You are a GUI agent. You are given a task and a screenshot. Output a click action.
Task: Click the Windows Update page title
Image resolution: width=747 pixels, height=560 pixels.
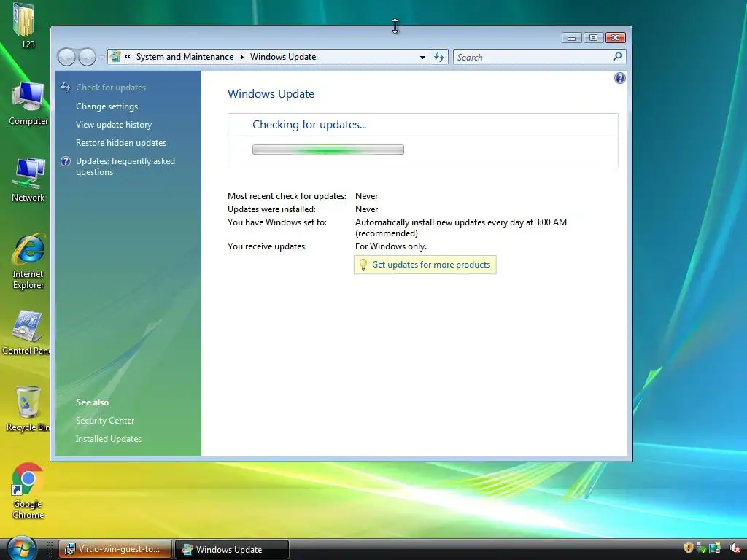coord(271,94)
